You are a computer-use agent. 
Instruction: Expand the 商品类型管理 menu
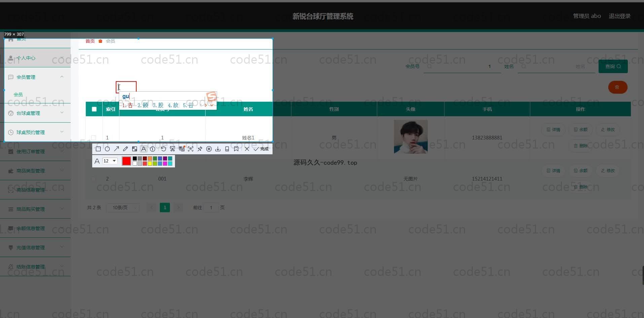pyautogui.click(x=35, y=171)
